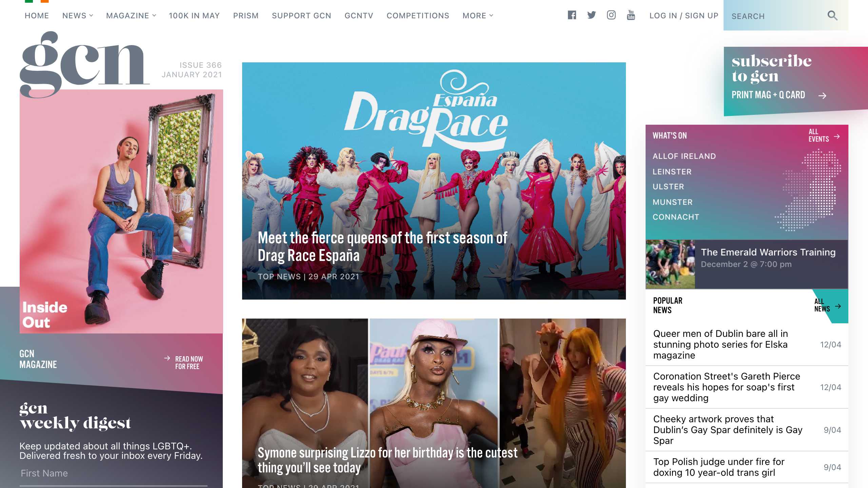Click All News link text
The height and width of the screenshot is (488, 868).
coord(822,305)
